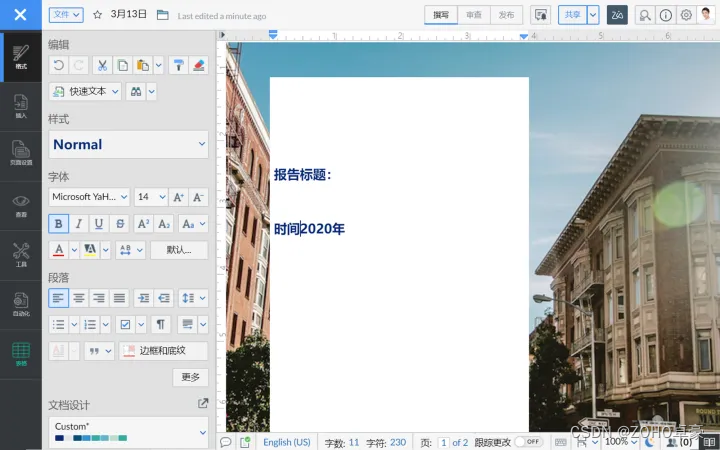
Task: Click the Clear Formatting eraser icon
Action: 199,66
